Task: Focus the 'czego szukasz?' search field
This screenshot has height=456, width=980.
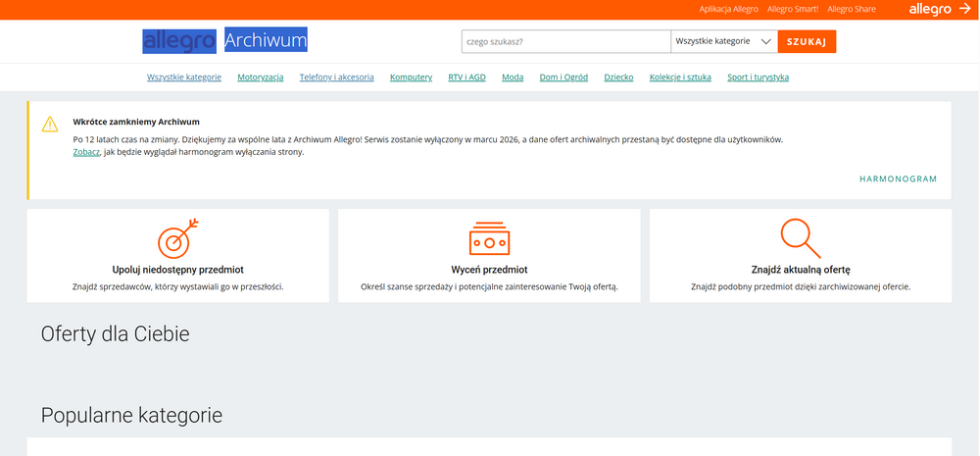Action: click(565, 42)
